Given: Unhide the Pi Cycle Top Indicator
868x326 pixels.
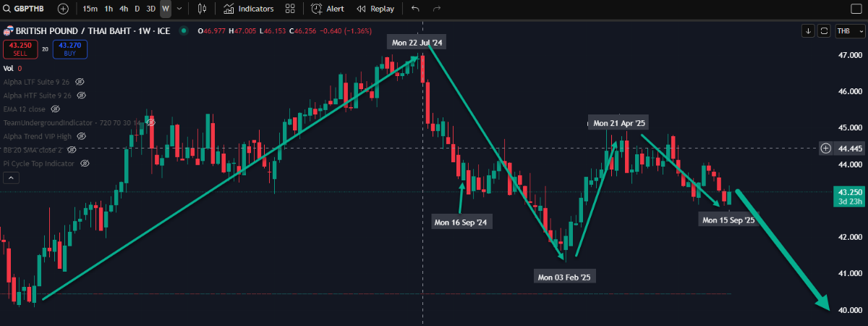Looking at the screenshot, I should (85, 164).
